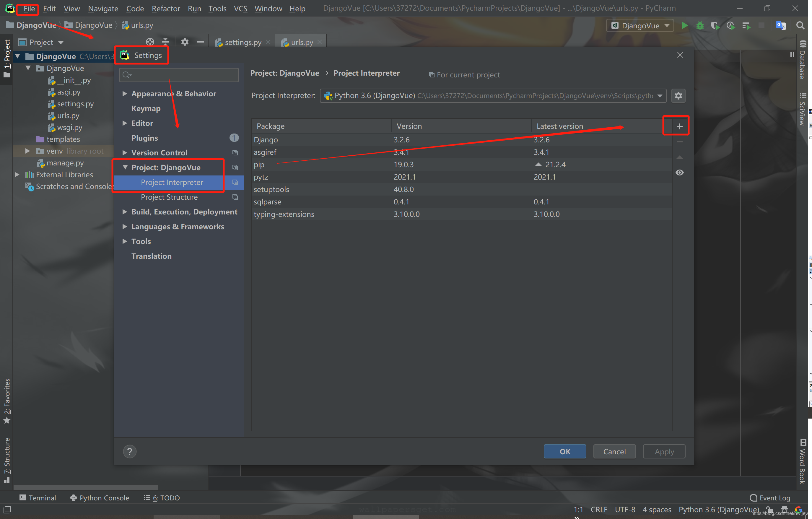Open the Refactor menu

click(x=166, y=9)
